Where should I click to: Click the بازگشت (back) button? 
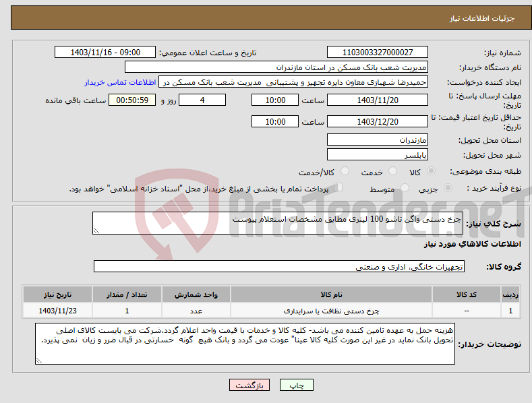pos(249,385)
